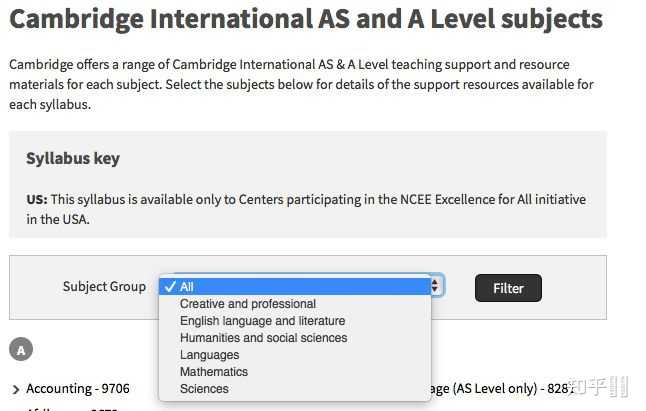Screen dimensions: 646x411
Task: Choose "Languages" in the Subject Group list
Action: point(209,355)
